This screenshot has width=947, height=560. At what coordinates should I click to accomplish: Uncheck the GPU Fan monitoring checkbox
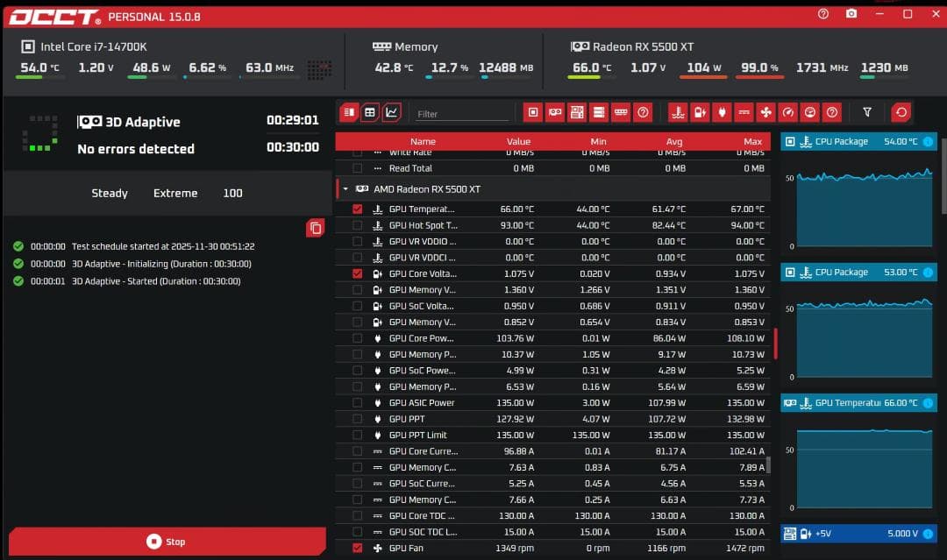pos(355,548)
